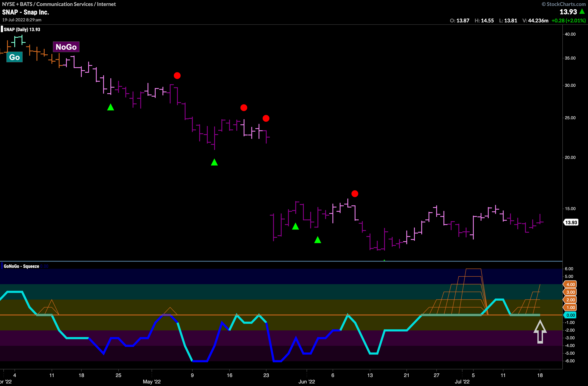Click the green triangle near May 27 bars

tap(295, 226)
